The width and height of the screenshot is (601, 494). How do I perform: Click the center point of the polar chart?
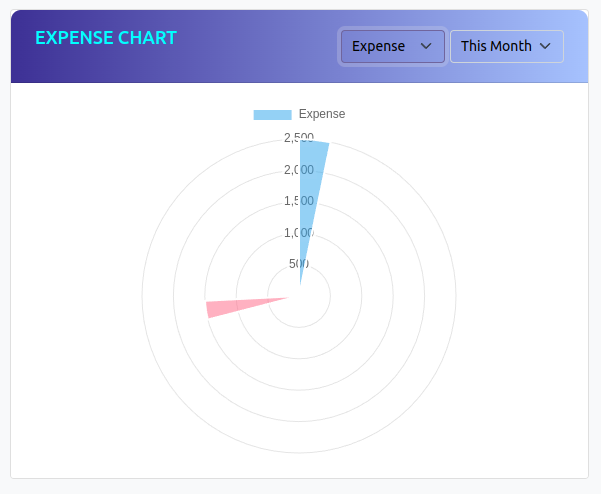click(x=299, y=296)
